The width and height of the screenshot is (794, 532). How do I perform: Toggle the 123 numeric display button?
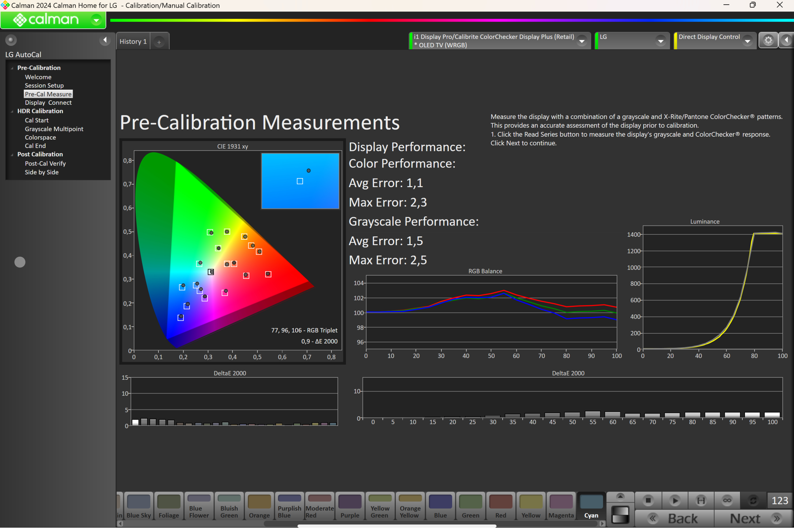click(779, 501)
